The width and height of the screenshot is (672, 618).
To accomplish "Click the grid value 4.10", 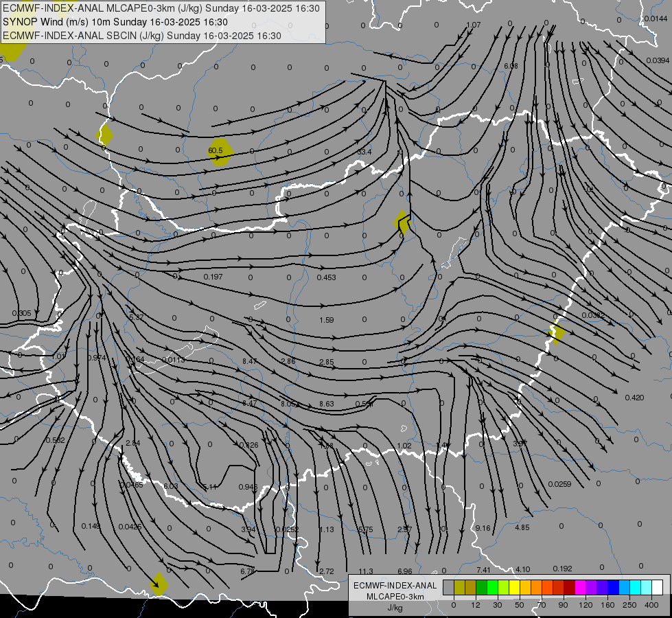I will (522, 569).
